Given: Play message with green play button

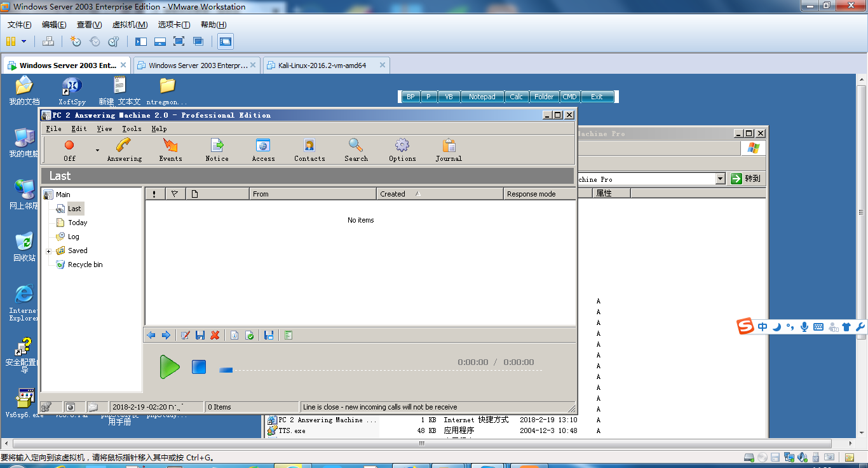Looking at the screenshot, I should point(170,367).
